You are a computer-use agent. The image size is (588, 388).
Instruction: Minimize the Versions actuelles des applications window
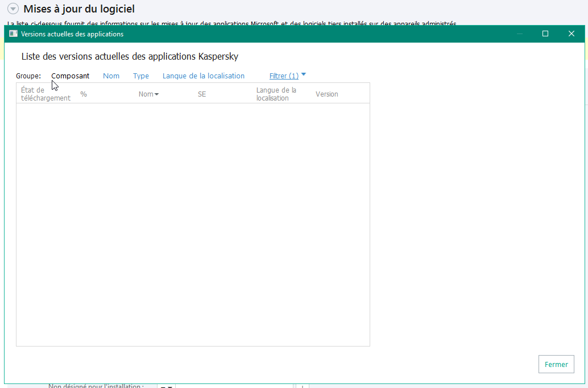click(520, 34)
